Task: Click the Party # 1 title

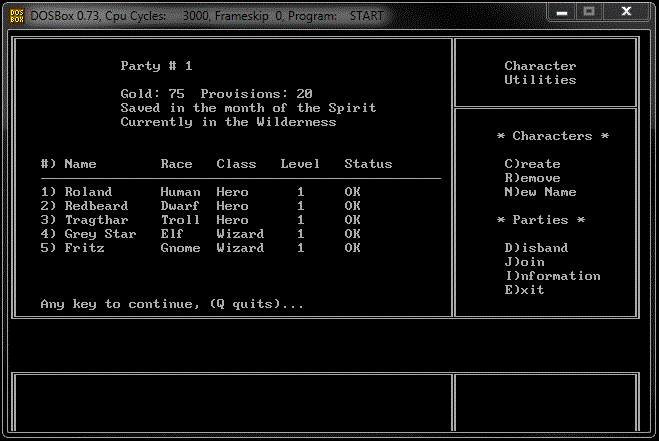Action: tap(156, 66)
